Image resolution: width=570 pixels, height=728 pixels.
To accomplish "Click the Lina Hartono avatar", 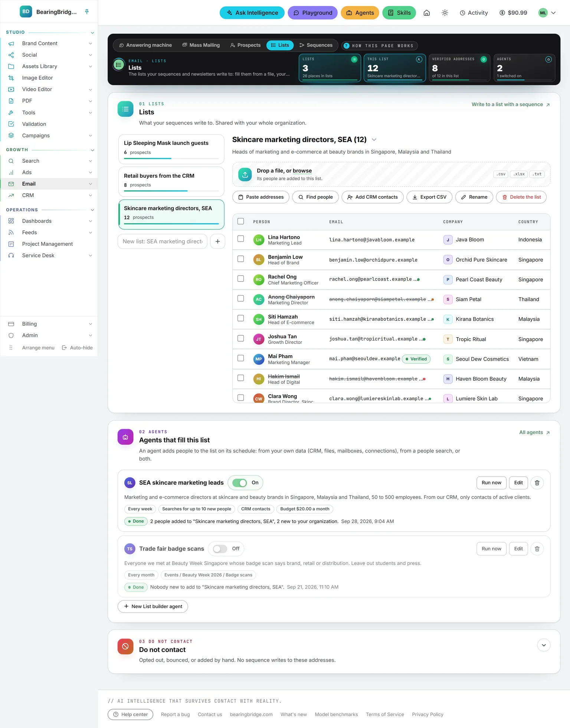I will [259, 240].
